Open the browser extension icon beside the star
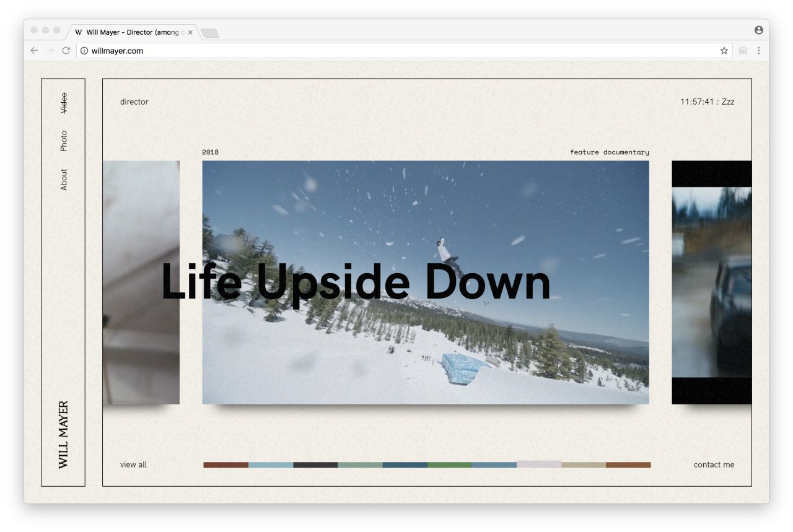 click(x=743, y=51)
